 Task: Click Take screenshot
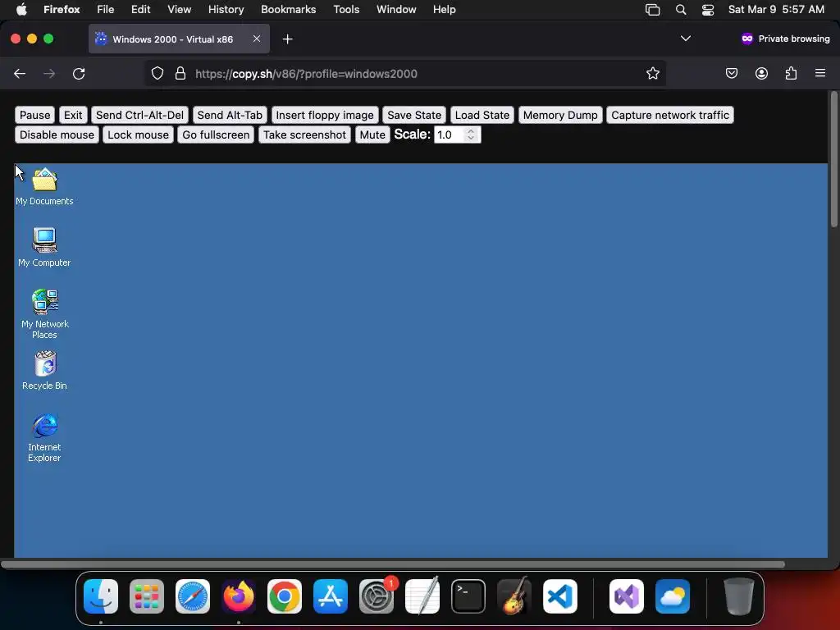point(304,135)
